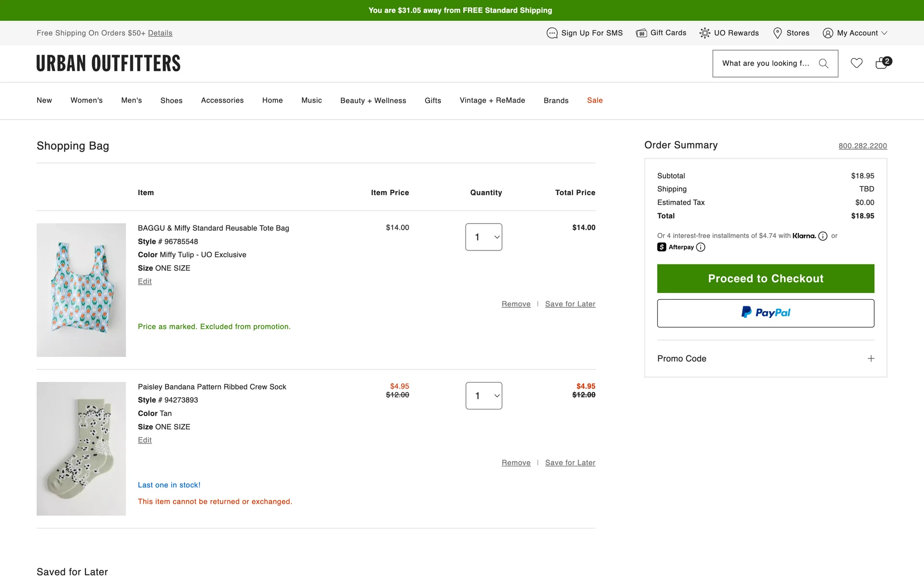The width and height of the screenshot is (924, 578).
Task: Click the search magnifier icon
Action: pos(823,64)
